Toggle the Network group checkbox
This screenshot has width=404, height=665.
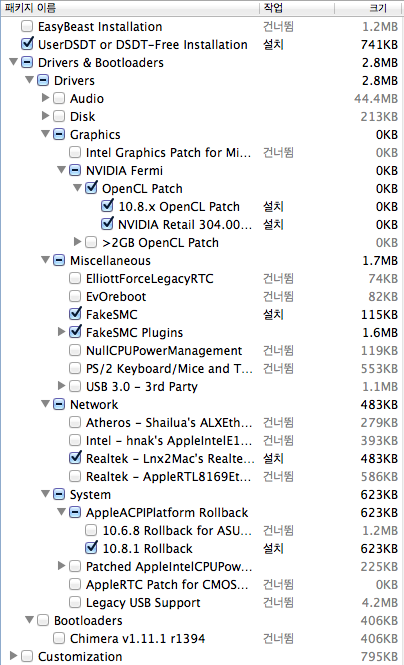tap(59, 404)
